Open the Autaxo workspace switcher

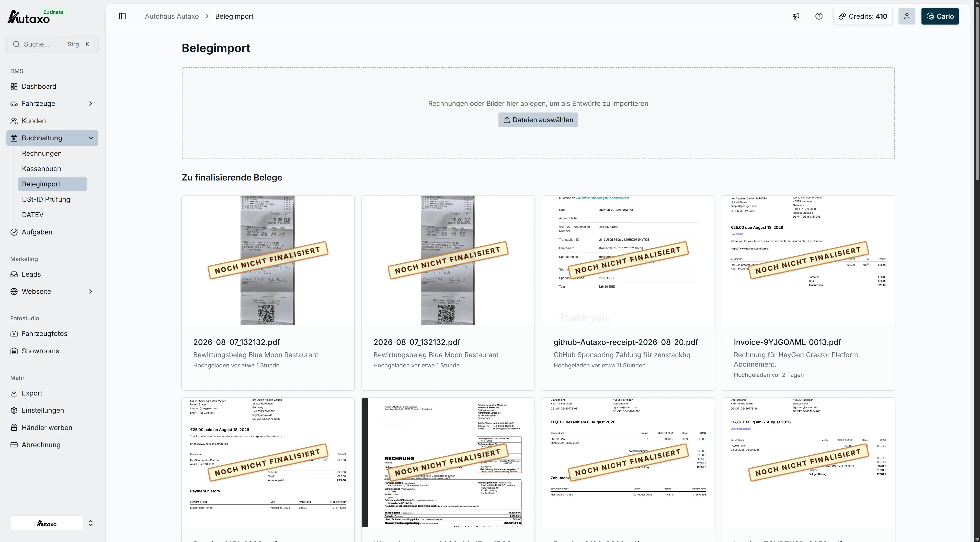tap(52, 523)
